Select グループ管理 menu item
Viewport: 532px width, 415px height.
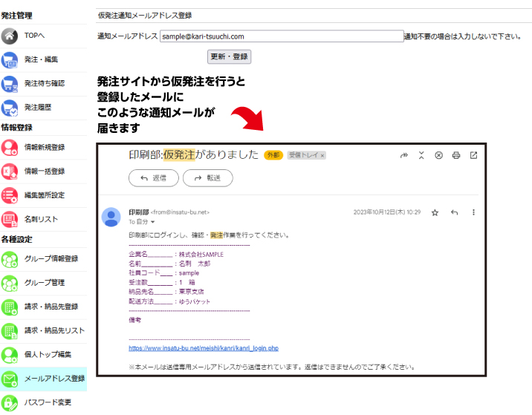(44, 283)
